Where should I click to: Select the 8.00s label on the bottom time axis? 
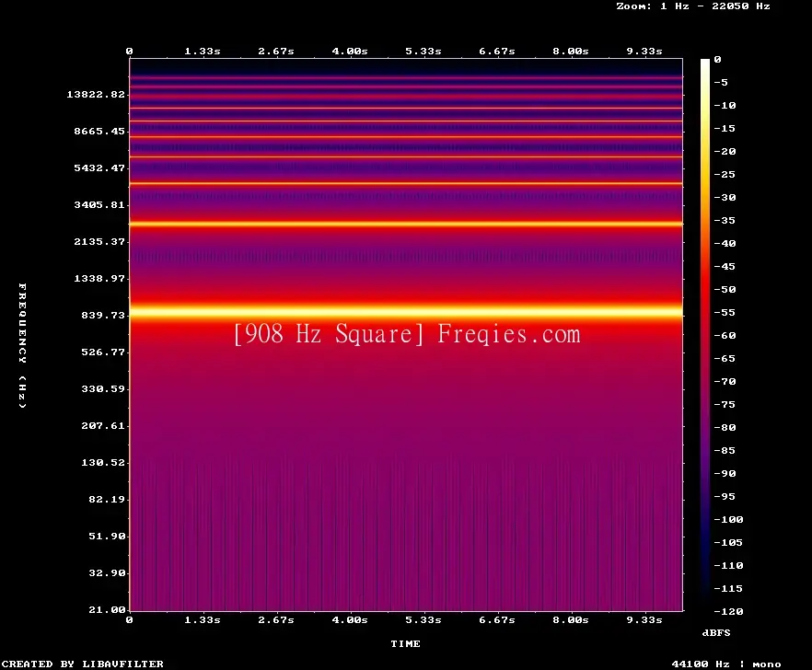[570, 619]
